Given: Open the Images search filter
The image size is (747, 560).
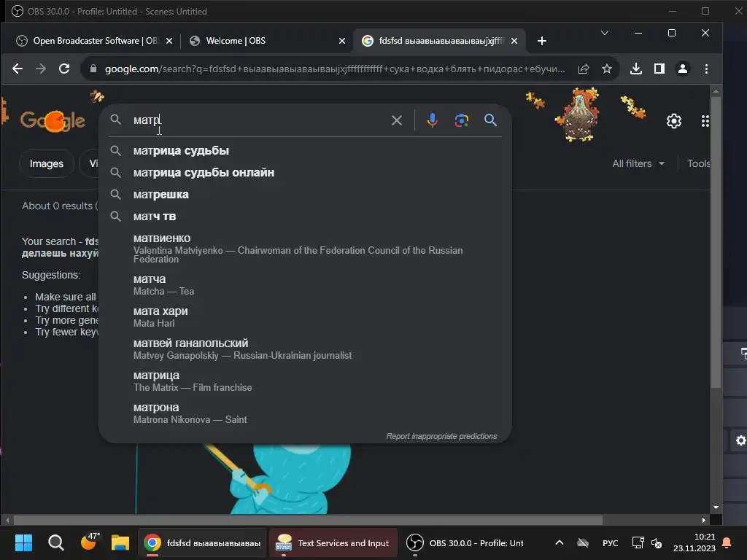Looking at the screenshot, I should (46, 163).
